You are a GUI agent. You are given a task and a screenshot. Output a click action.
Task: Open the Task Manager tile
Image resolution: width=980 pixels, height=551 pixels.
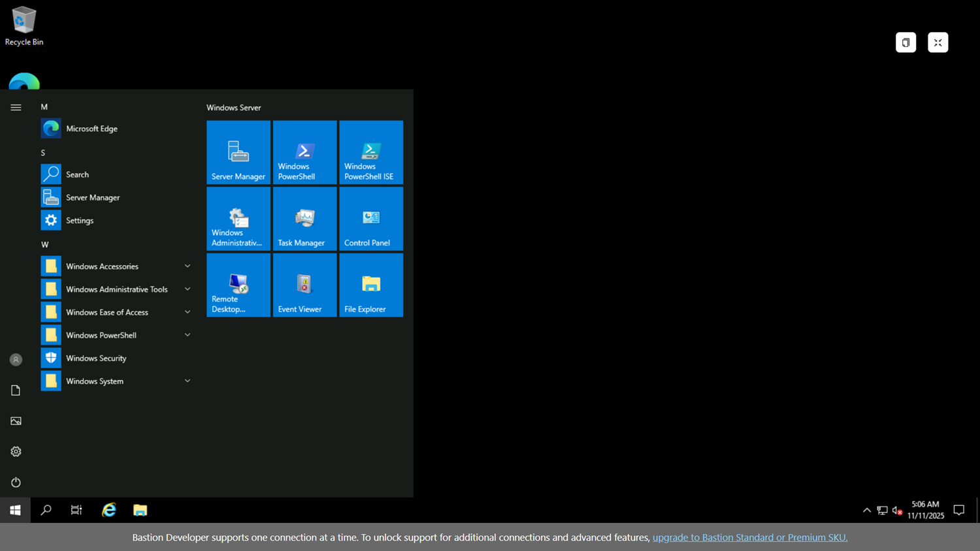pyautogui.click(x=304, y=219)
